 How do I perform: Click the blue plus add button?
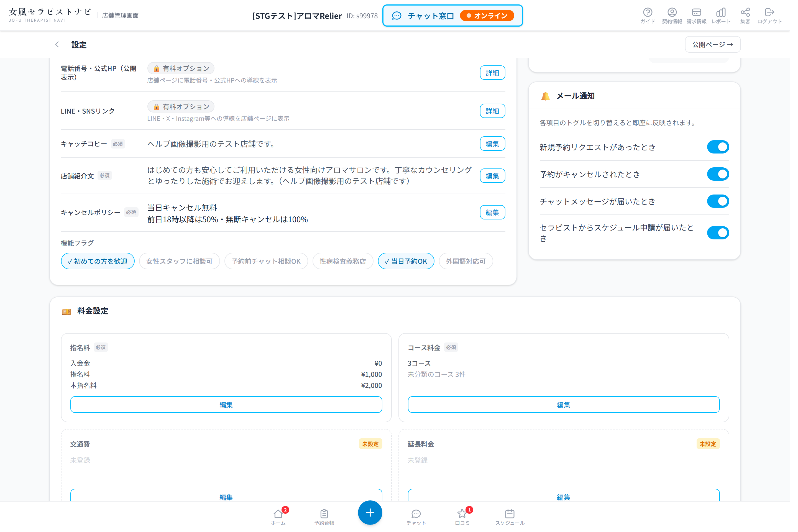(x=374, y=518)
